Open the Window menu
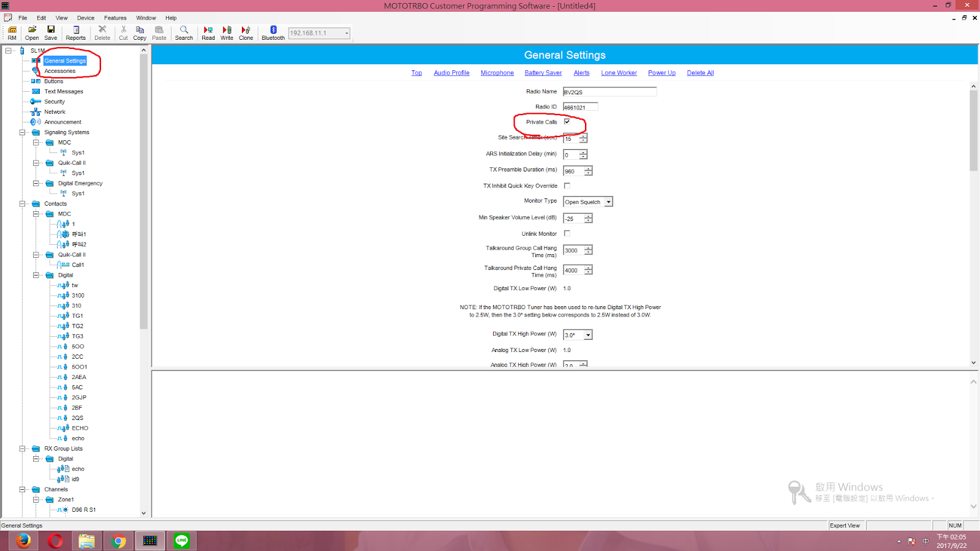The image size is (980, 551). 146,18
